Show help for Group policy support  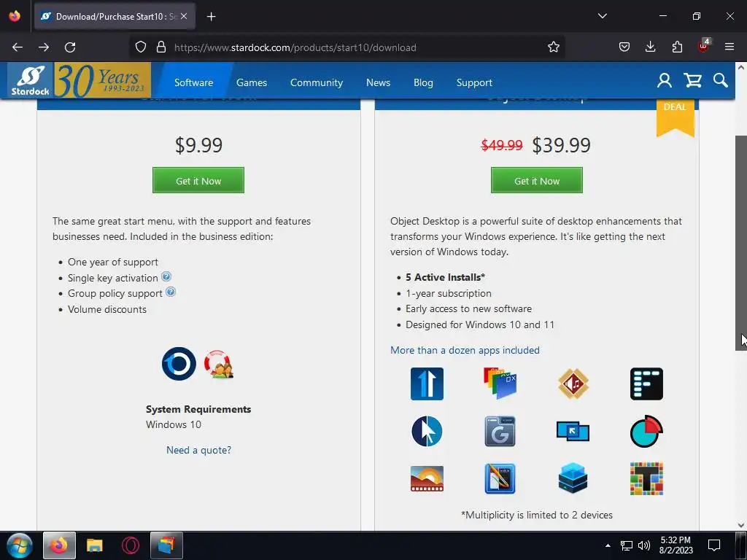171,292
